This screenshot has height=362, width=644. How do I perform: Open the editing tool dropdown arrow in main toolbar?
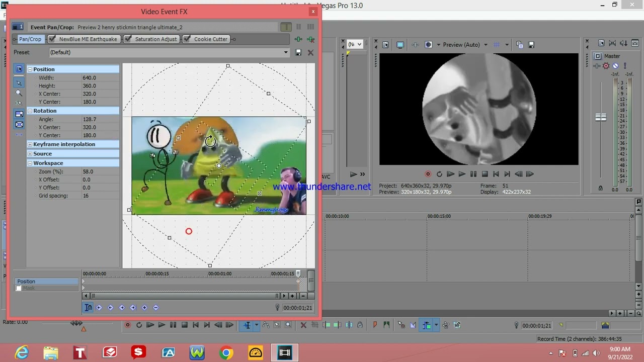point(257,325)
